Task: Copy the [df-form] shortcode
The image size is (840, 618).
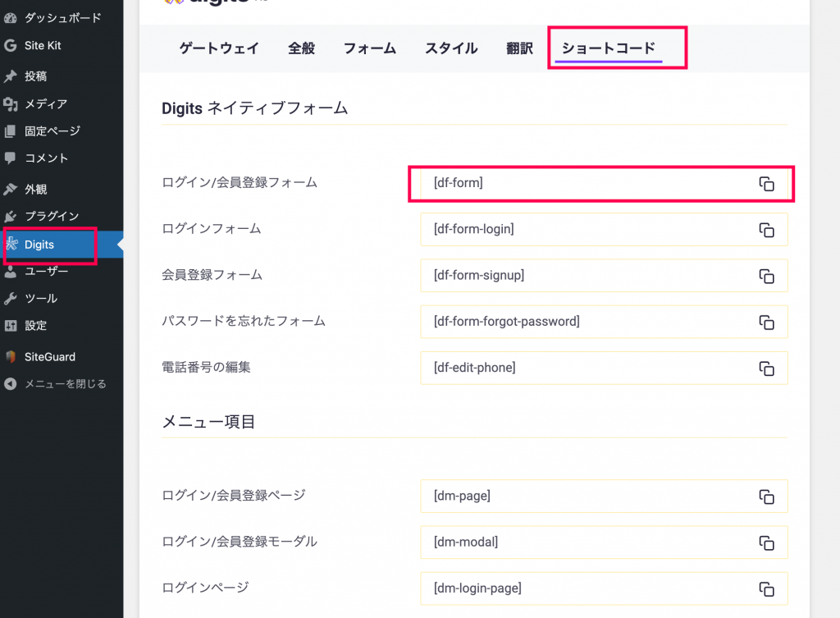Action: (x=767, y=184)
